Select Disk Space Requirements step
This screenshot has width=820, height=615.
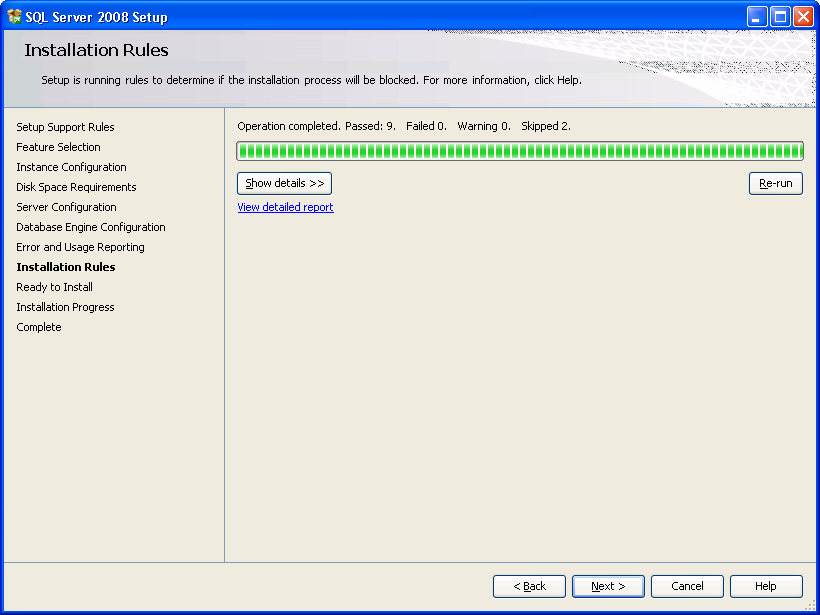[x=76, y=187]
